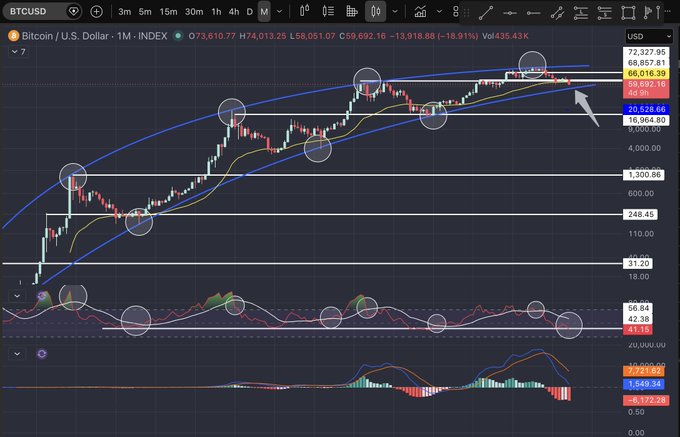Click the open price O73,610.77 value
This screenshot has width=680, height=437.
point(212,36)
